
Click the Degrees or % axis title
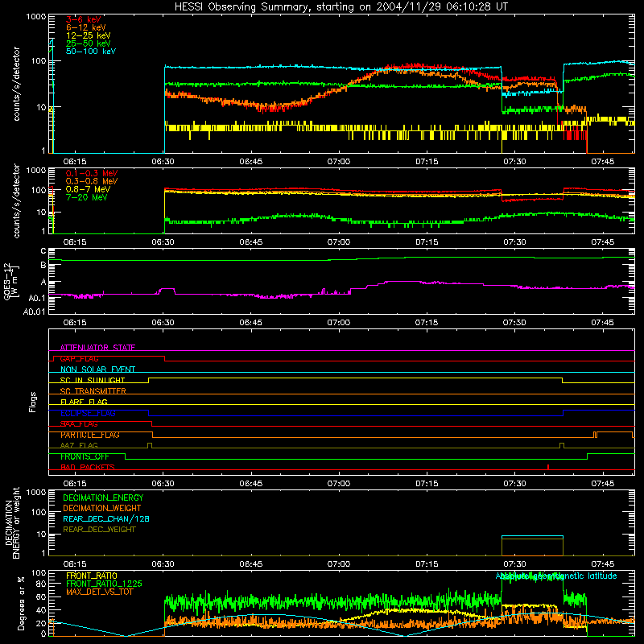21,604
